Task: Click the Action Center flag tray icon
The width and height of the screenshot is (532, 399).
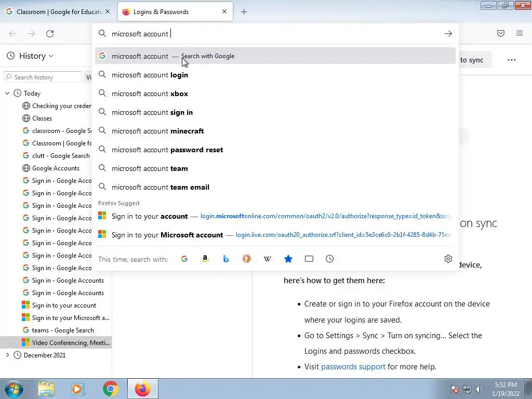Action: click(x=454, y=389)
